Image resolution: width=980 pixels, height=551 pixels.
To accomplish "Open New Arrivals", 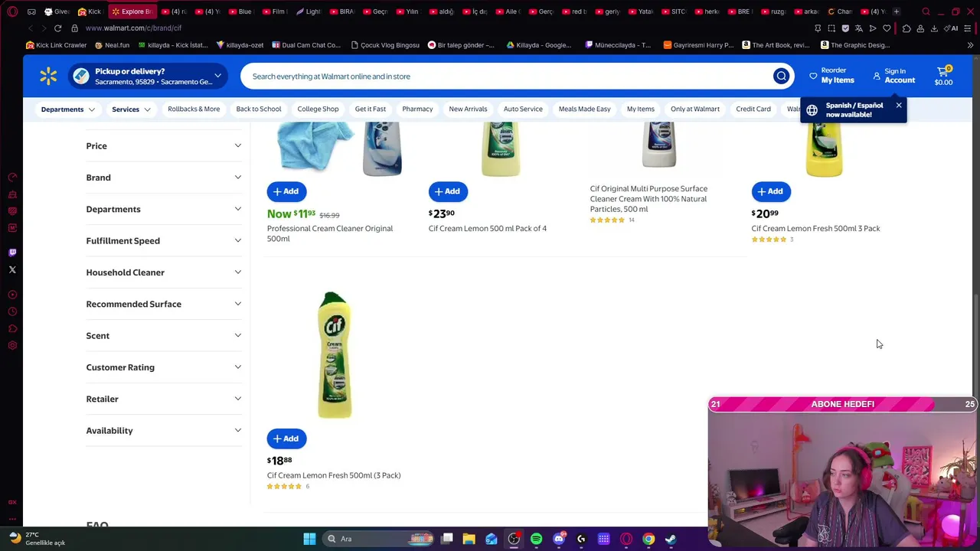I will click(x=468, y=109).
